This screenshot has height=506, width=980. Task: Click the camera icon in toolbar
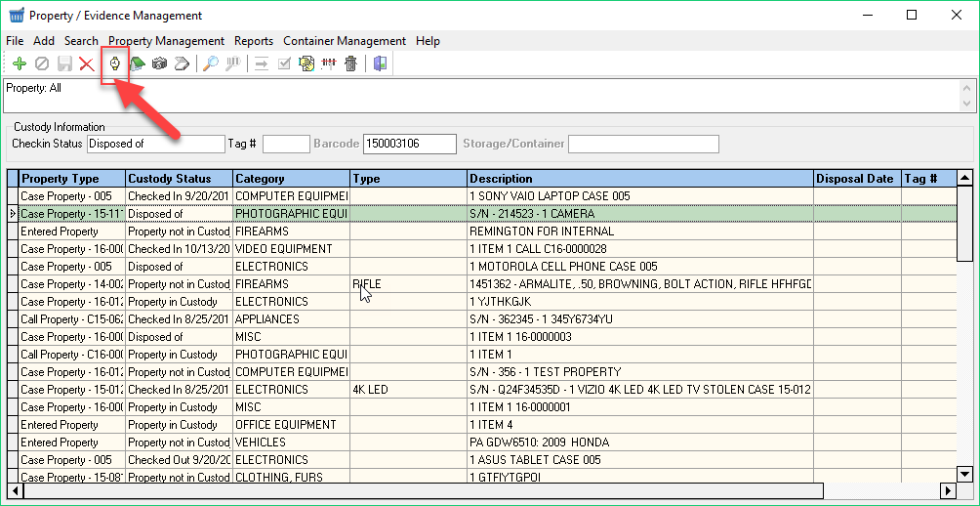[x=159, y=64]
